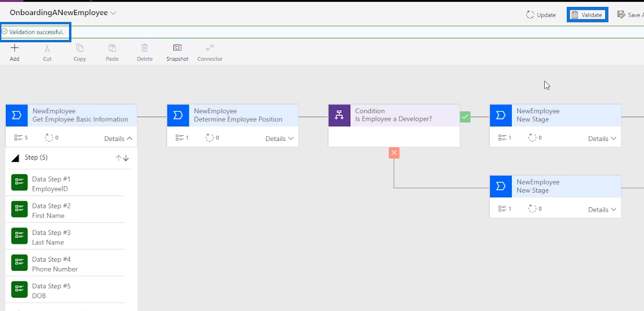Click the Validate button
Screen dimensions: 644x311
[x=587, y=15]
